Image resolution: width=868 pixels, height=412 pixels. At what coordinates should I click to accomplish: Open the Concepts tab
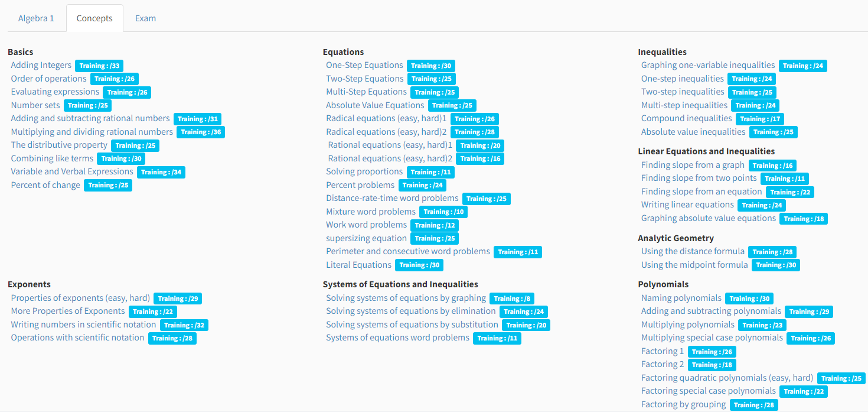tap(94, 18)
